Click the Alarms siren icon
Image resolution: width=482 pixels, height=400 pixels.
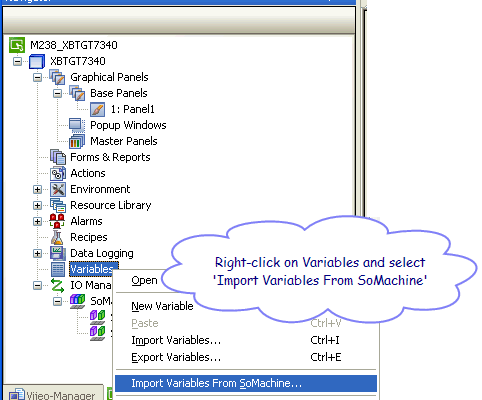(x=57, y=221)
